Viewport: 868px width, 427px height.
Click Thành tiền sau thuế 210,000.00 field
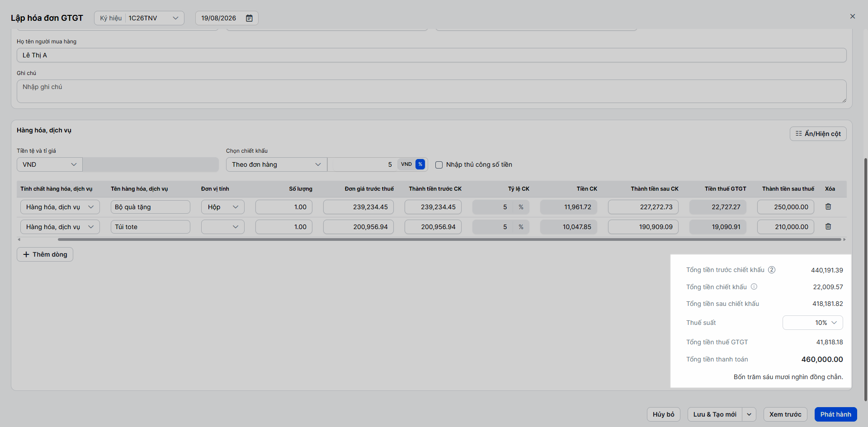click(x=786, y=227)
